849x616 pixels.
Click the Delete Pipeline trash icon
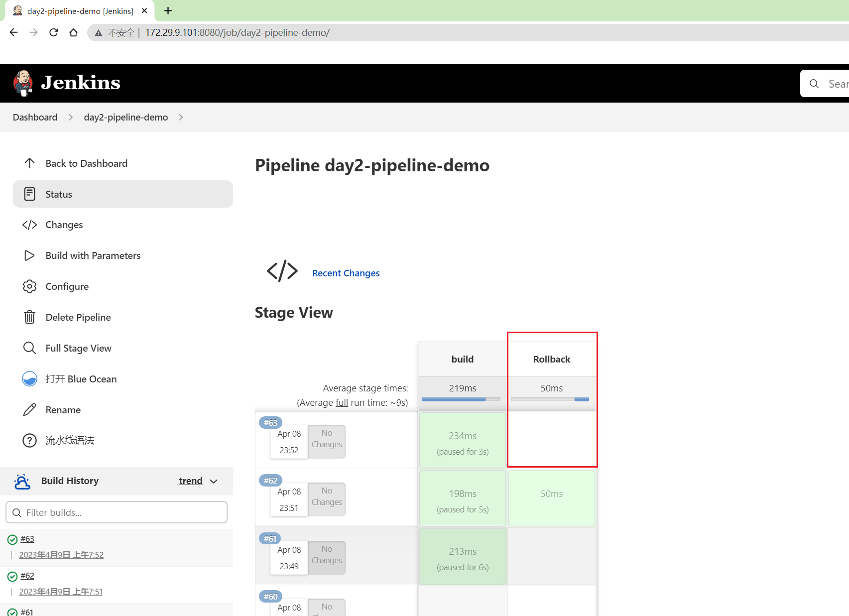click(x=29, y=317)
